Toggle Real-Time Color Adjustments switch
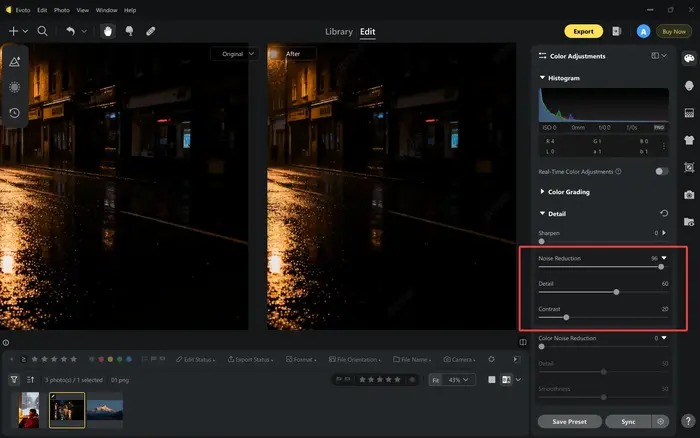 coord(661,171)
